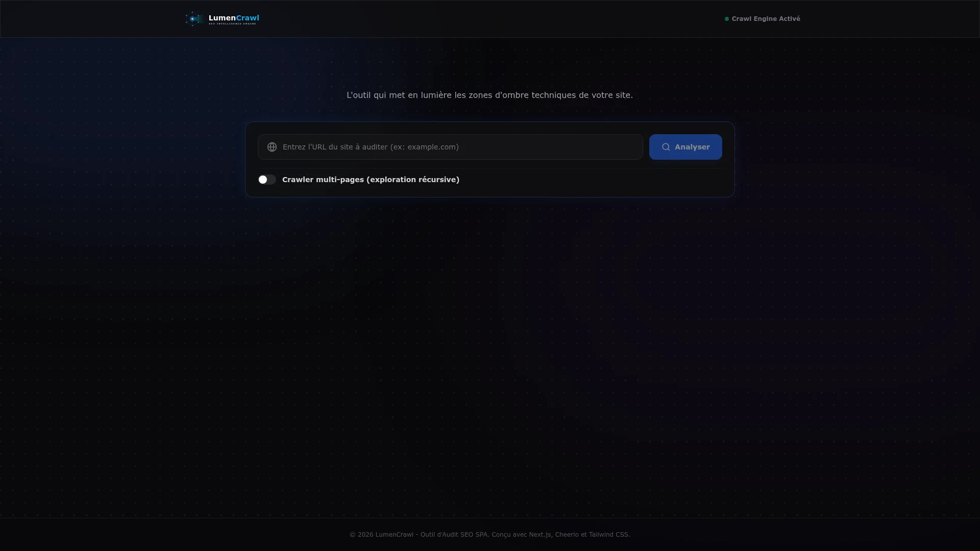Image resolution: width=980 pixels, height=551 pixels.
Task: Enable the multi-pages crawler switch
Action: pos(267,180)
